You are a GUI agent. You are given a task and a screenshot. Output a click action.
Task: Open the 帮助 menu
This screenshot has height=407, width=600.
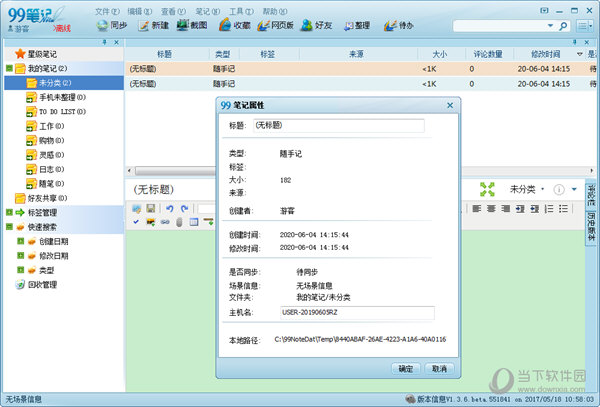[275, 11]
